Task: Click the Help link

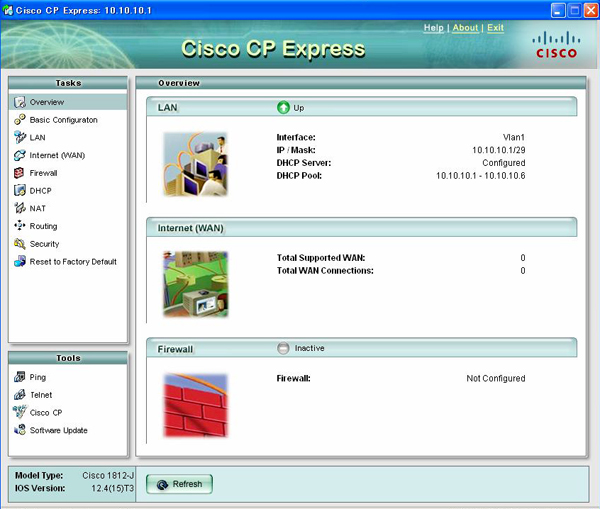Action: coord(434,28)
